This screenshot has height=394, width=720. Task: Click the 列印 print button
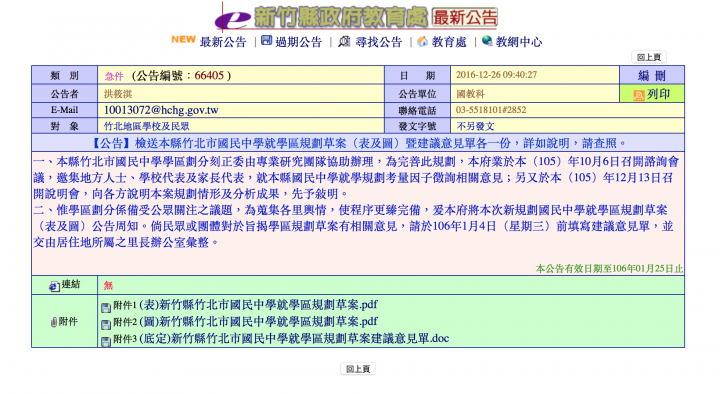click(652, 94)
